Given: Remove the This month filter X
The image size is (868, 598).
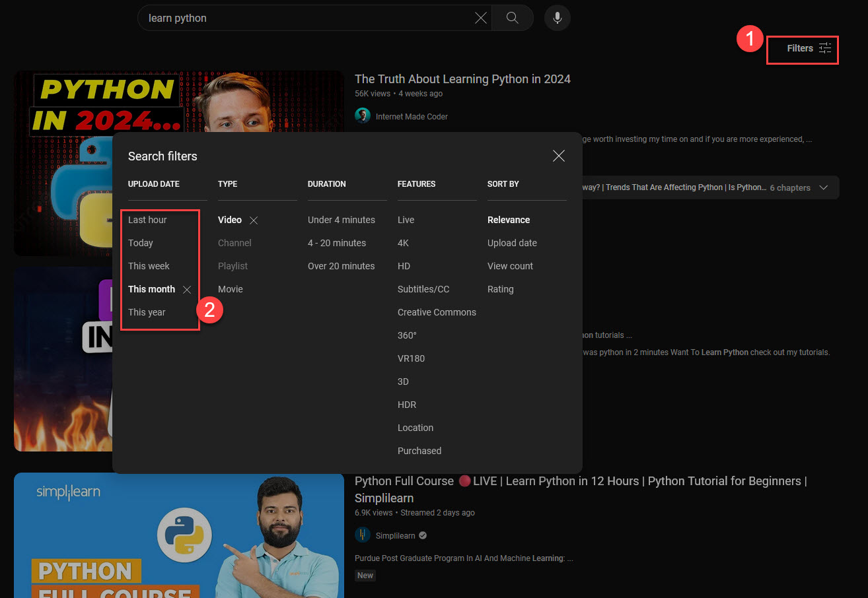Looking at the screenshot, I should click(187, 290).
